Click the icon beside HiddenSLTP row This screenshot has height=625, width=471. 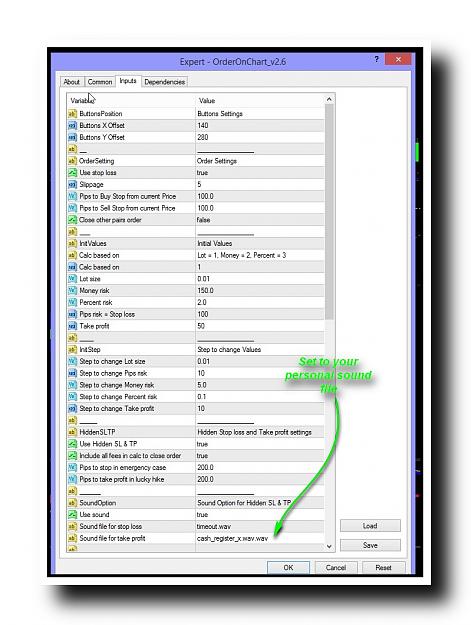pos(72,432)
